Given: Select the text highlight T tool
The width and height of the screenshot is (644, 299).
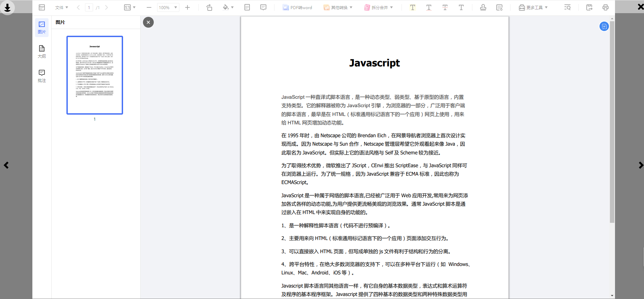Looking at the screenshot, I should (x=412, y=7).
